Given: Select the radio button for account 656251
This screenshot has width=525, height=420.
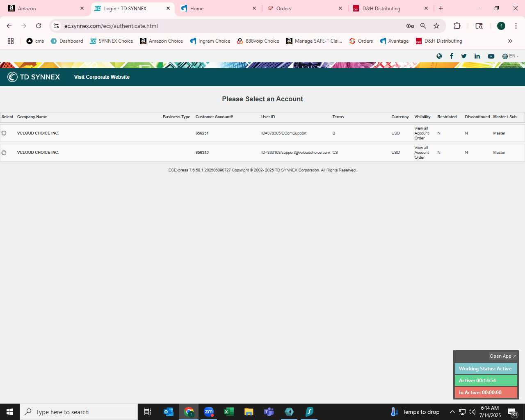Looking at the screenshot, I should [4, 133].
